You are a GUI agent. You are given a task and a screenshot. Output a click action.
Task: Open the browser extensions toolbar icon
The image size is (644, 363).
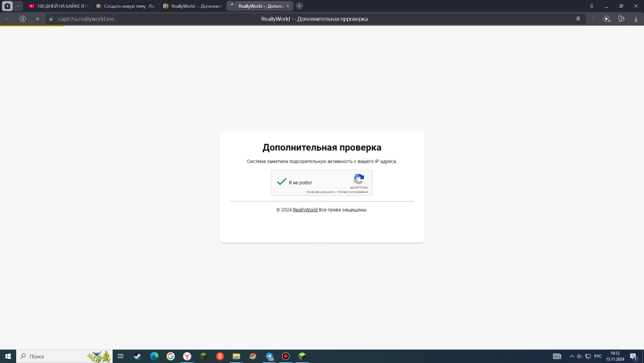coord(621,19)
